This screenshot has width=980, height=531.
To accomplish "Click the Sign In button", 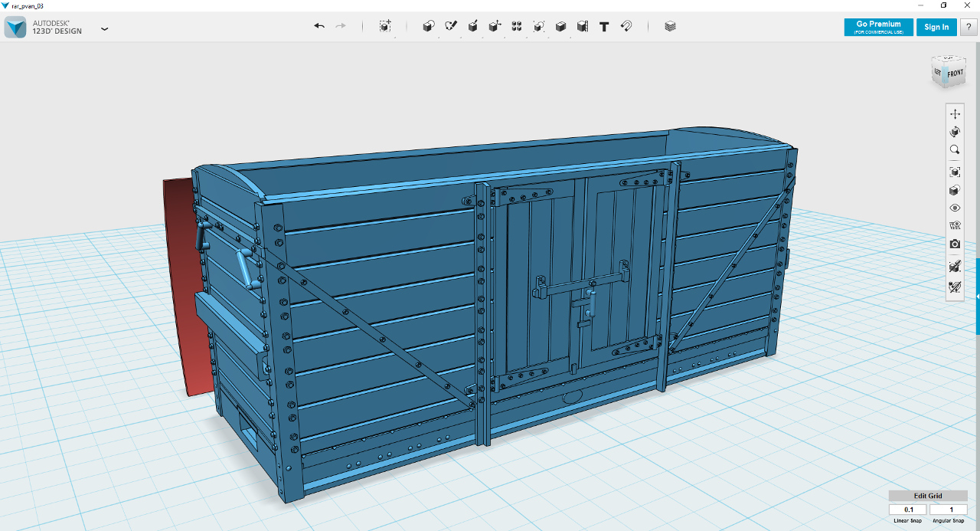I will [x=936, y=27].
